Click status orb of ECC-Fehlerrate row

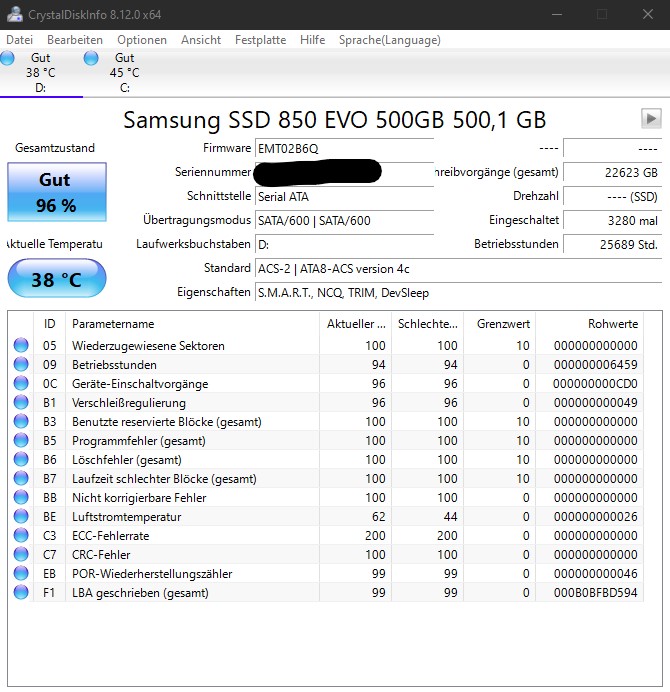point(21,535)
